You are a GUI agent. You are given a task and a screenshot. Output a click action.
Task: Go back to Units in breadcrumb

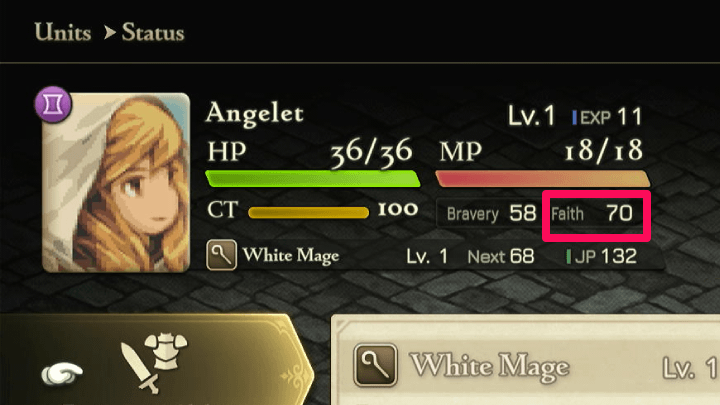coord(63,33)
